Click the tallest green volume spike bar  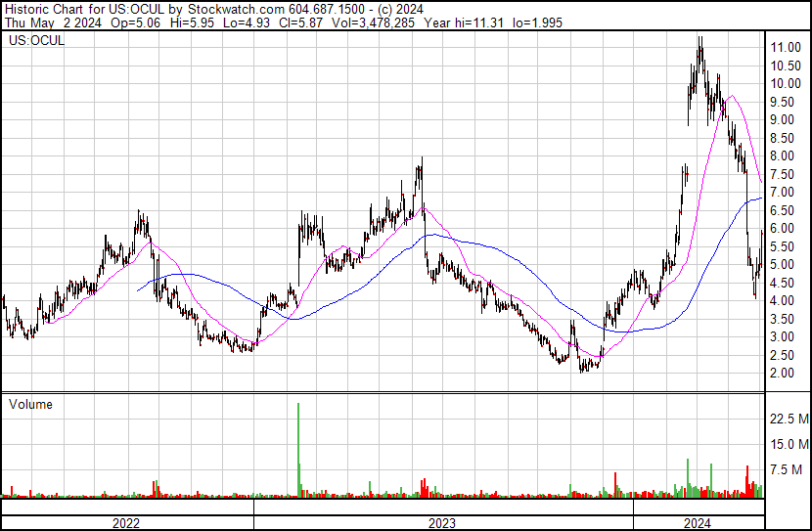pos(298,449)
